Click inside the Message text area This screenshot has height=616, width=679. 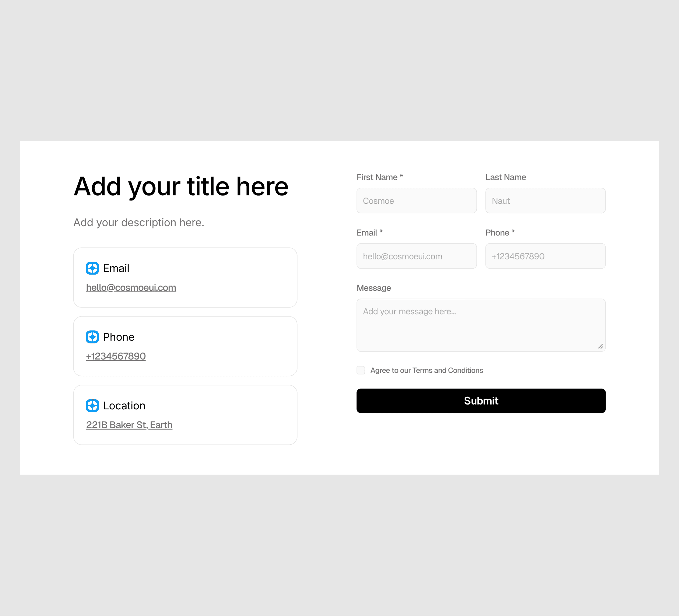(x=481, y=325)
